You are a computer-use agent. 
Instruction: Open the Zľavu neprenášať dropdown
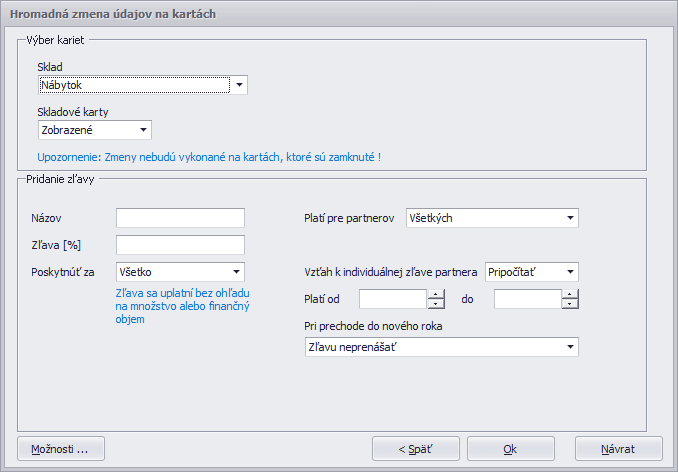(442, 347)
